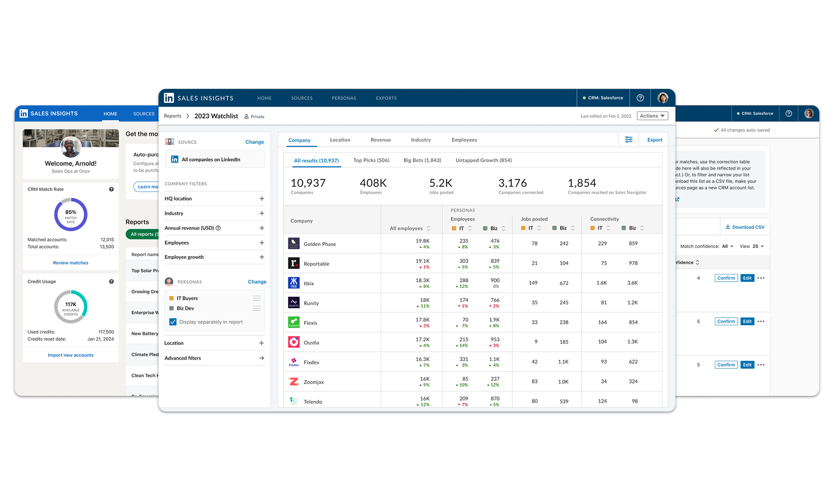
Task: Click Zoomjax company logo
Action: tap(294, 381)
